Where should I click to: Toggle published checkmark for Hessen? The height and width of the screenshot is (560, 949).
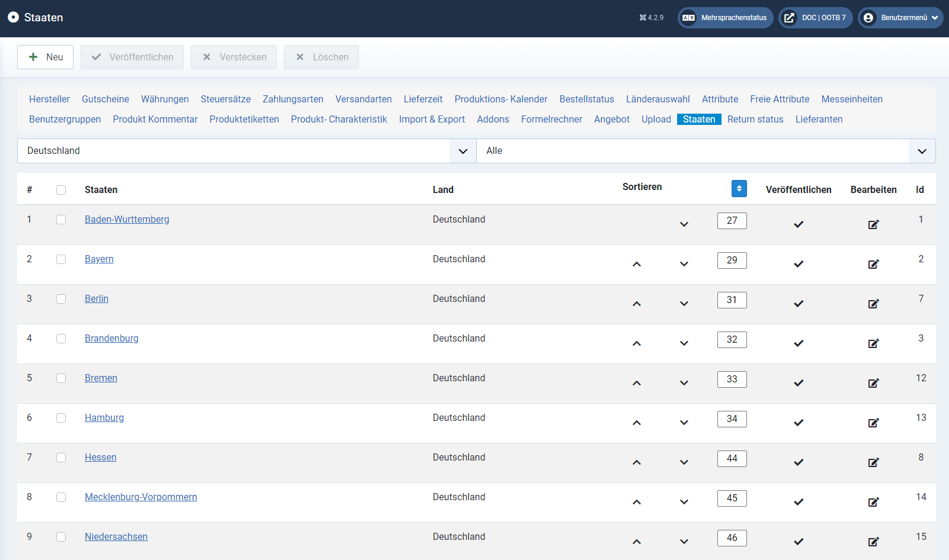(799, 462)
